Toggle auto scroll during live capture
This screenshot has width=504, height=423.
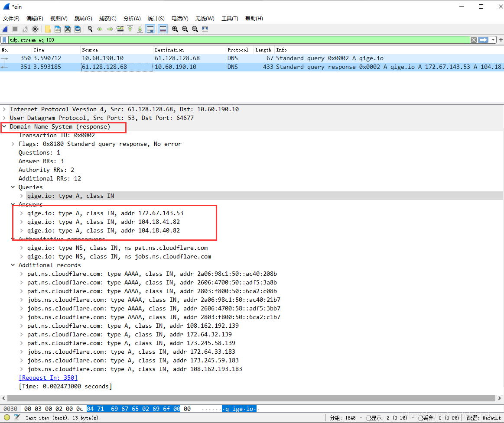(150, 29)
